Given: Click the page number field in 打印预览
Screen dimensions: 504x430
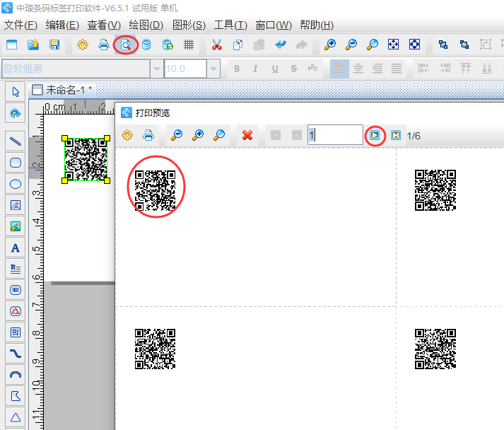Looking at the screenshot, I should [x=336, y=135].
